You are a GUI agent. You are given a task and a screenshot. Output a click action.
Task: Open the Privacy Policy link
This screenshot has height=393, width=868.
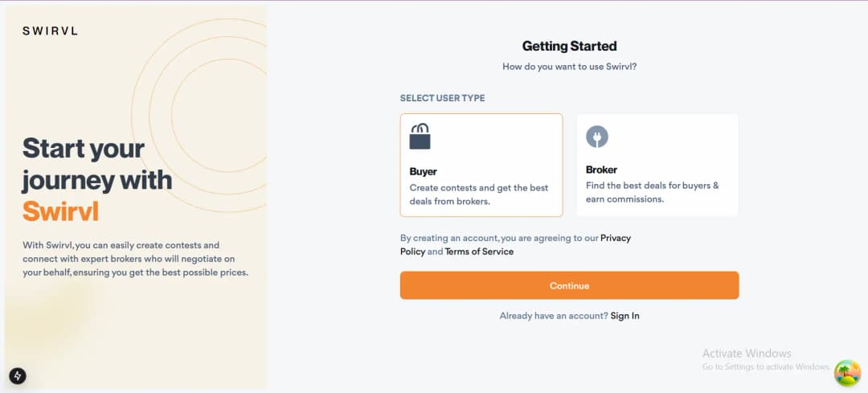[x=515, y=244]
